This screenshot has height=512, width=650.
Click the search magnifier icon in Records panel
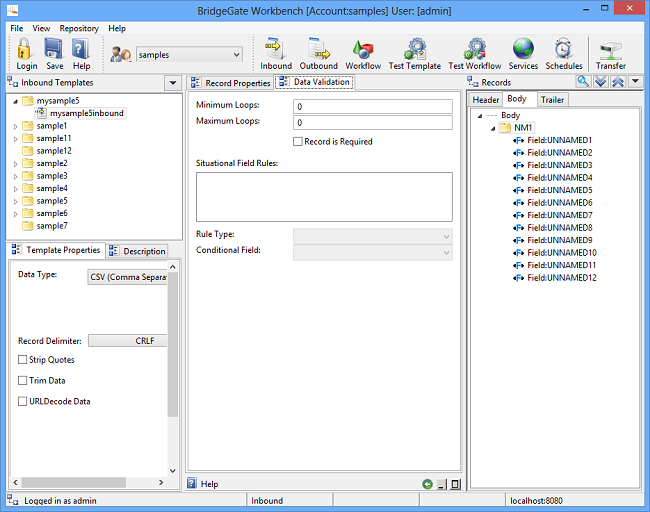(583, 82)
